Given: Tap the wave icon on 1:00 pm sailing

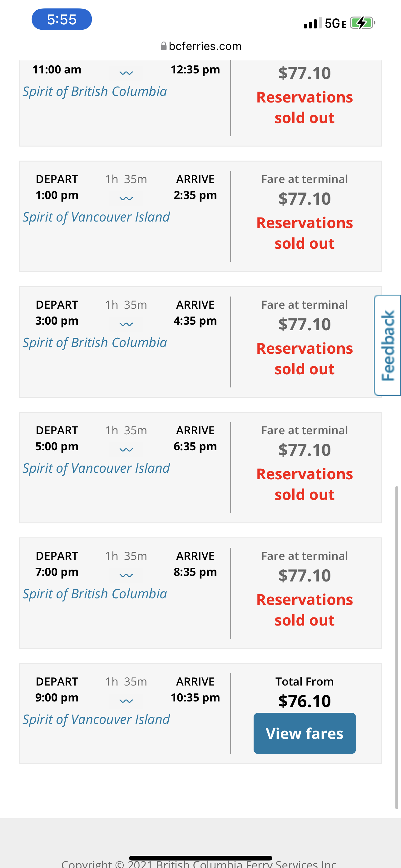Looking at the screenshot, I should click(x=126, y=198).
